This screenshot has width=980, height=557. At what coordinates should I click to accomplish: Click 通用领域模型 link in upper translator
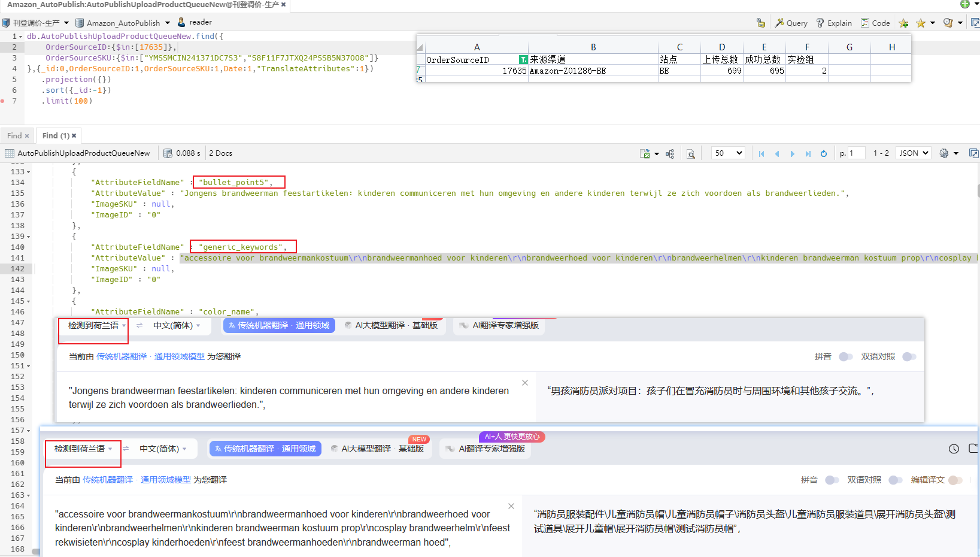click(x=180, y=356)
